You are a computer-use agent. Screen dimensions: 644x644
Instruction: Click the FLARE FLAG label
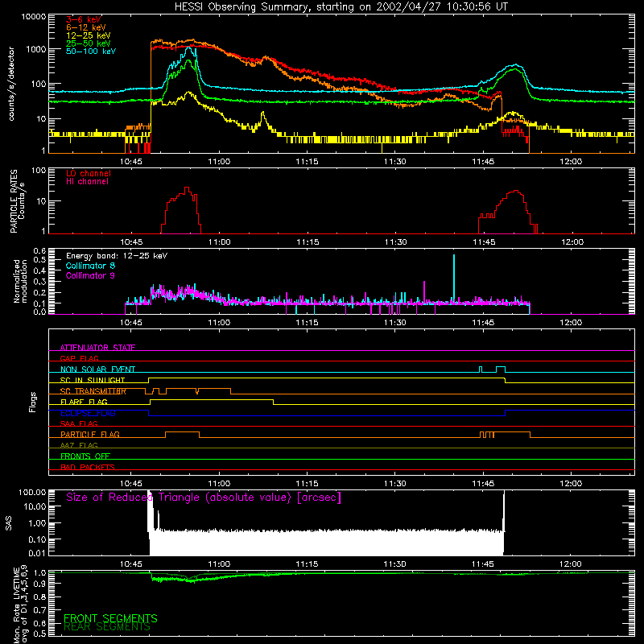pyautogui.click(x=84, y=402)
